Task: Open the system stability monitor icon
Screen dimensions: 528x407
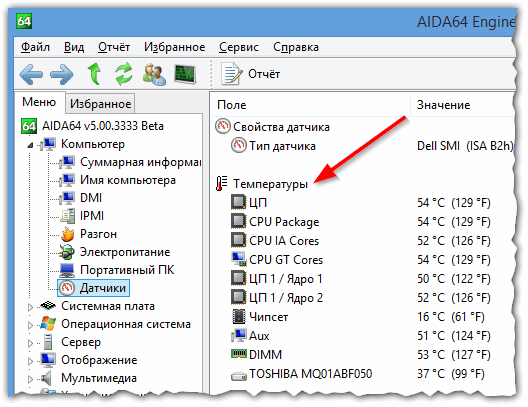Action: [185, 74]
